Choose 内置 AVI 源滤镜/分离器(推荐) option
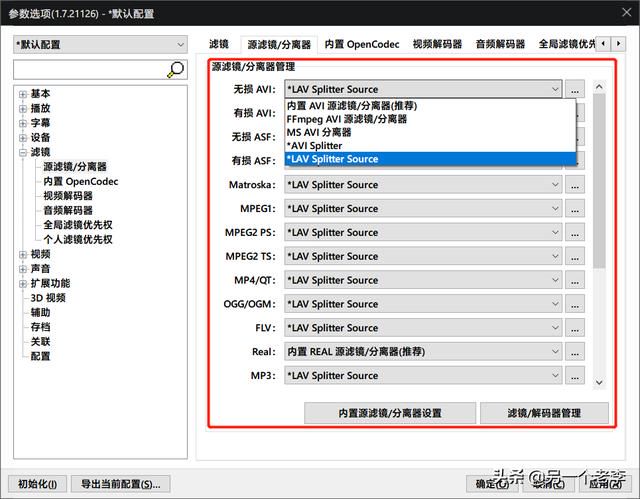The width and height of the screenshot is (640, 499). point(430,106)
